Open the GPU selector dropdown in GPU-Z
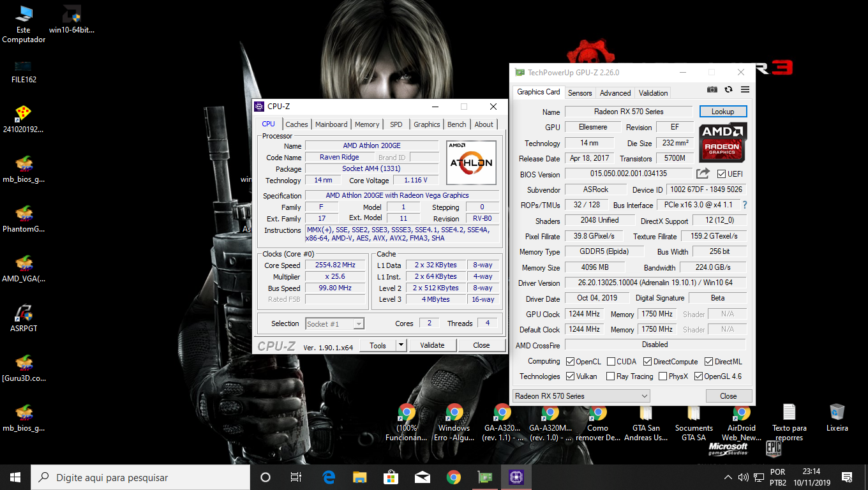Image resolution: width=868 pixels, height=490 pixels. (x=581, y=396)
